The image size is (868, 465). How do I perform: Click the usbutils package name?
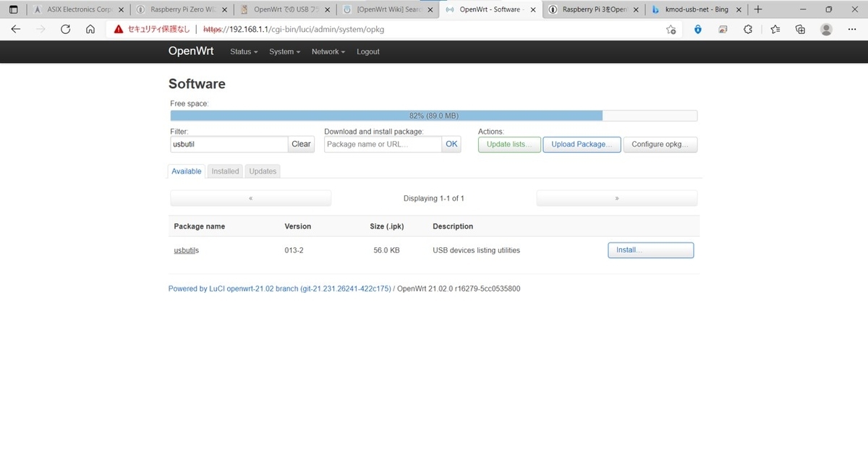[x=187, y=250]
